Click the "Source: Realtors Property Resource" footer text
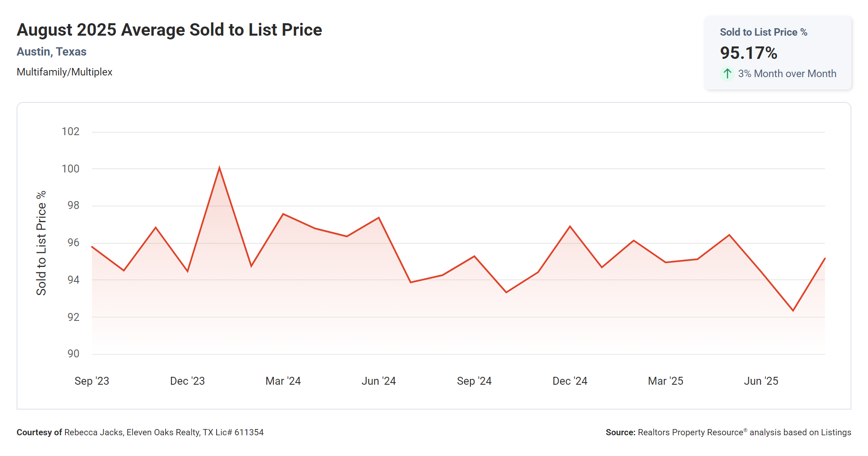The height and width of the screenshot is (456, 868). click(x=728, y=432)
